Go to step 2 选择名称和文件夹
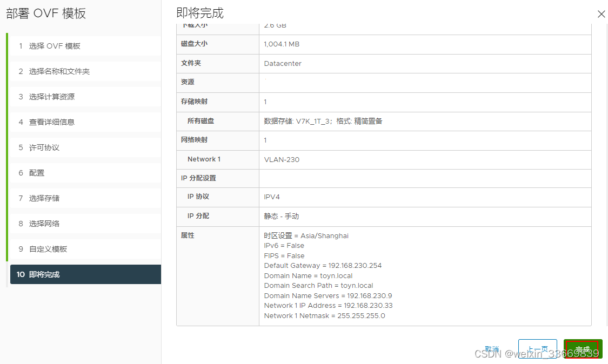This screenshot has height=364, width=608. pyautogui.click(x=85, y=71)
